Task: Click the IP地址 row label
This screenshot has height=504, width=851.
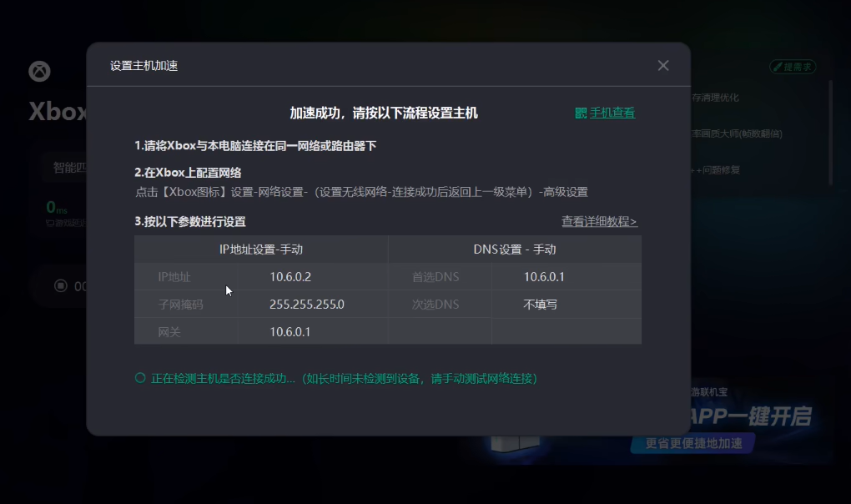Action: (x=174, y=277)
